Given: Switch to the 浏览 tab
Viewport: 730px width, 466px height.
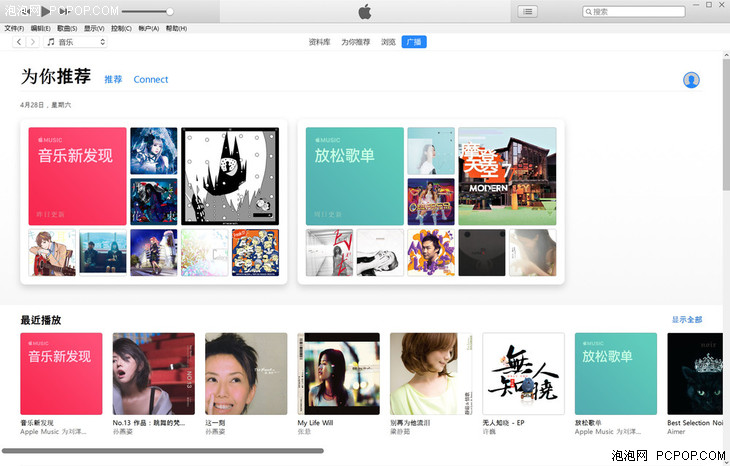Looking at the screenshot, I should [x=388, y=42].
